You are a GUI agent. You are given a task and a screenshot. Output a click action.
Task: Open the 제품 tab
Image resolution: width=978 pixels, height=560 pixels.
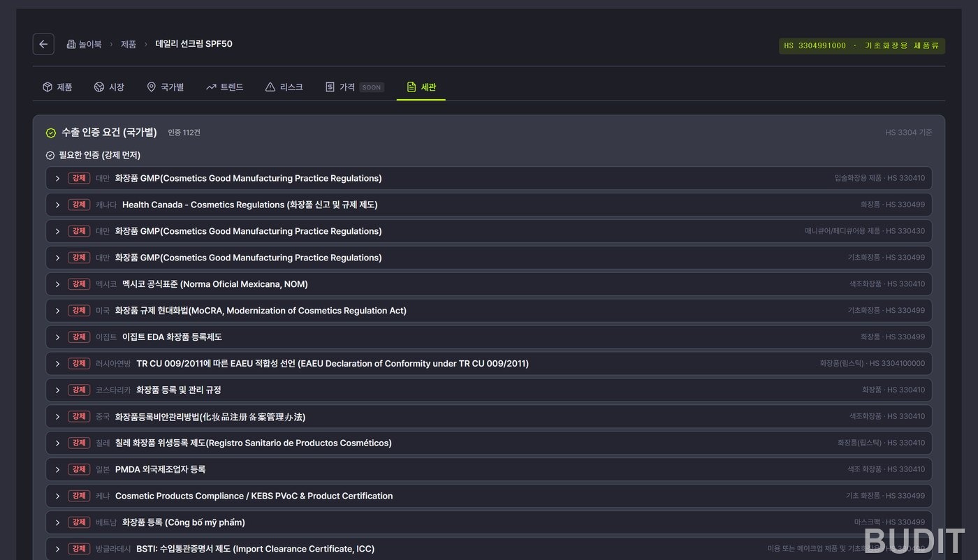(57, 87)
